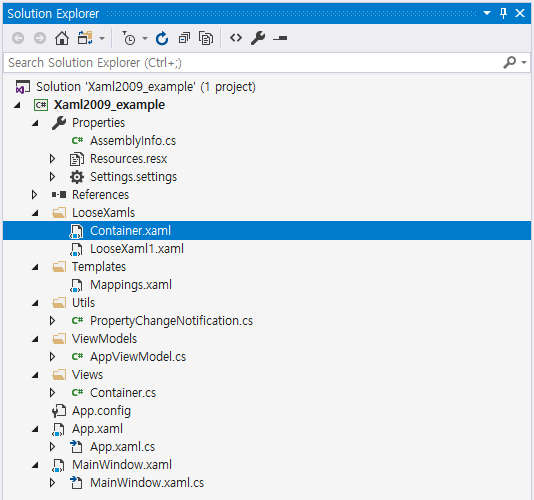Click the Collapse All icon
Image resolution: width=534 pixels, height=500 pixels.
click(x=184, y=38)
